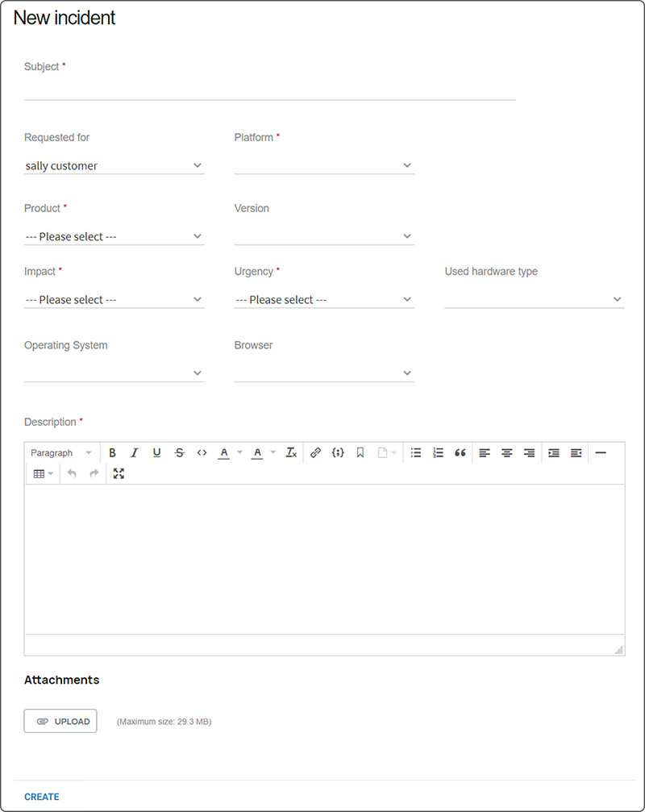Click the Maximum size 29.3 MB note
This screenshot has height=812, width=645.
coord(164,722)
